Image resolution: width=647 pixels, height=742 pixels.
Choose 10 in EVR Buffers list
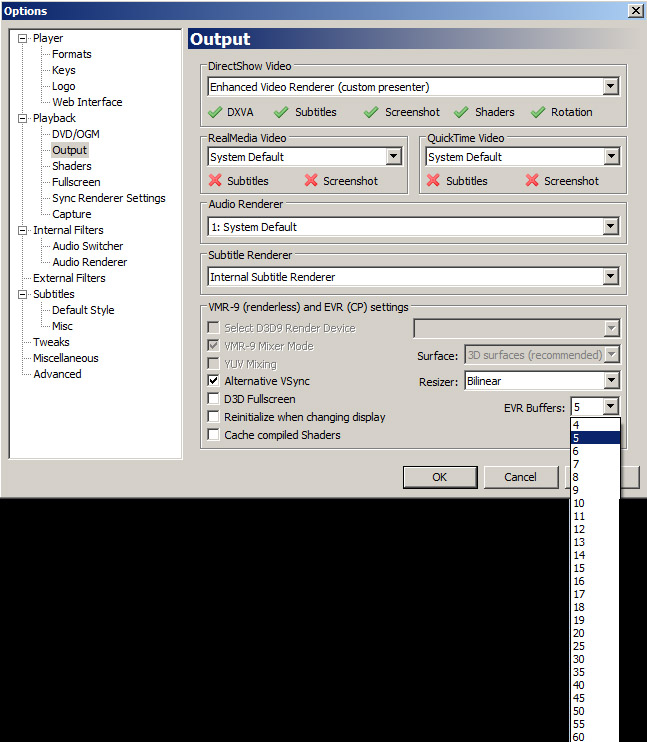(595, 503)
